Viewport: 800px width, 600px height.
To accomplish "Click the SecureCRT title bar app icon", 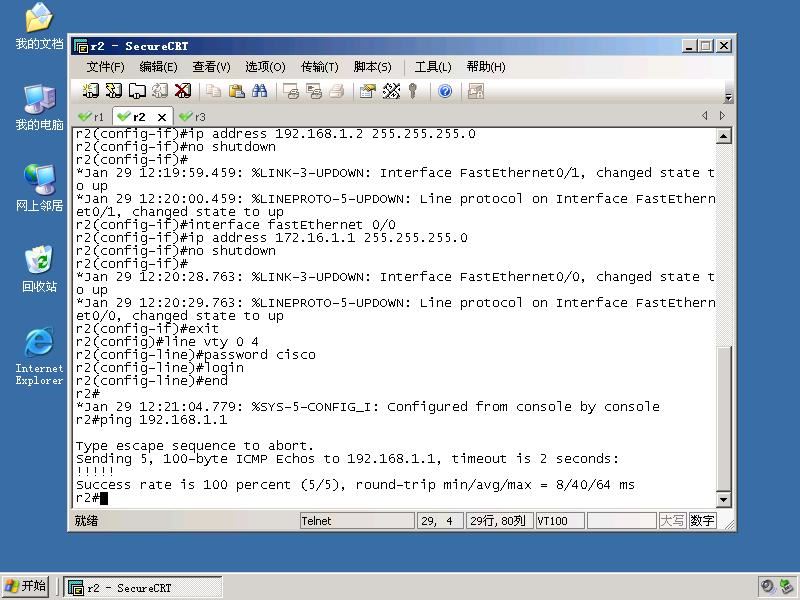I will point(81,46).
